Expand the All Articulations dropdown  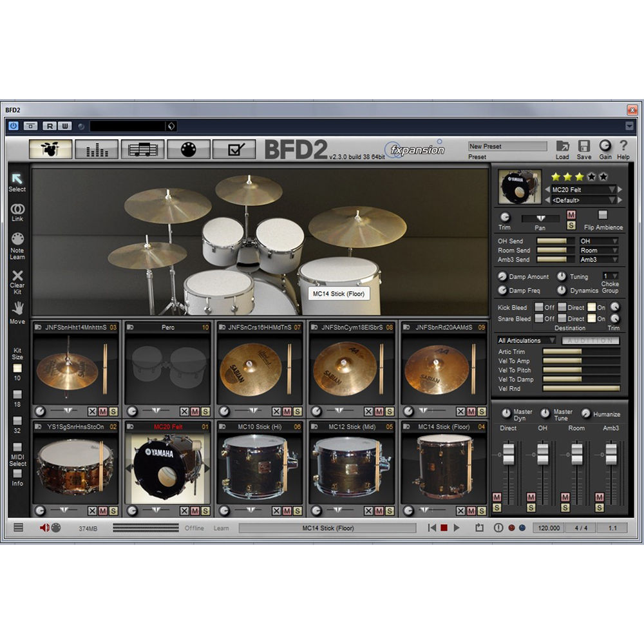(526, 340)
